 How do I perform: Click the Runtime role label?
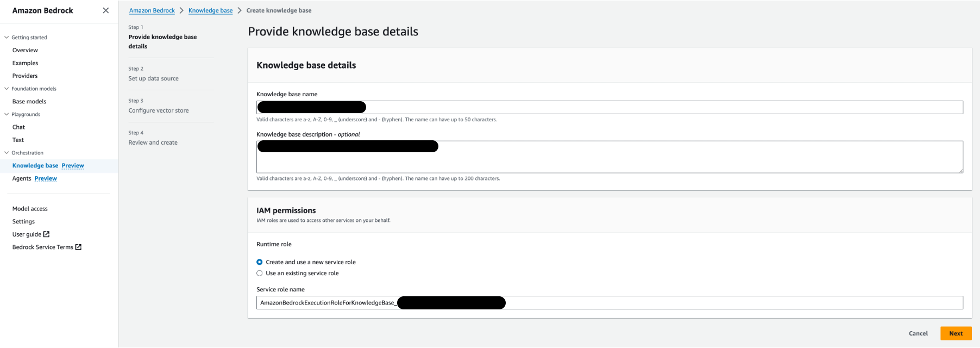(x=274, y=245)
